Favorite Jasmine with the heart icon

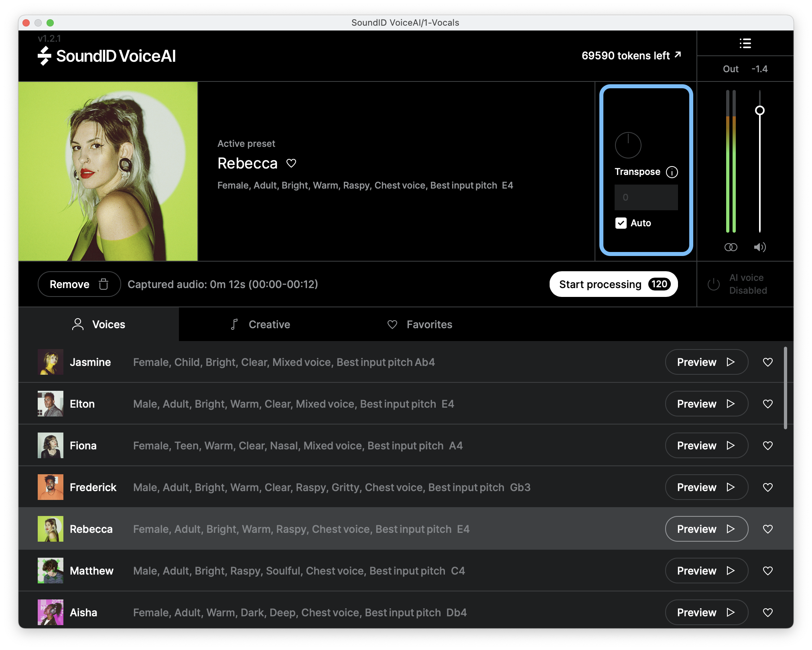click(767, 362)
